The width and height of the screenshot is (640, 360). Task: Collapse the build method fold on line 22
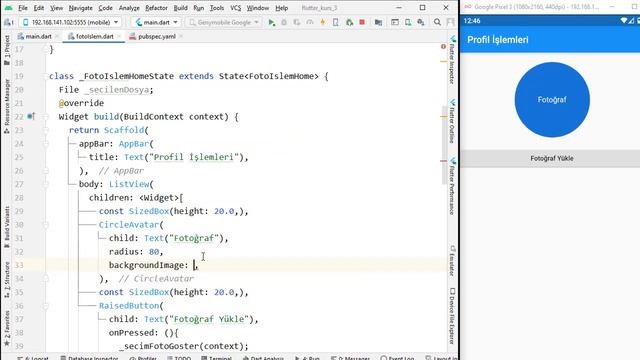point(45,117)
